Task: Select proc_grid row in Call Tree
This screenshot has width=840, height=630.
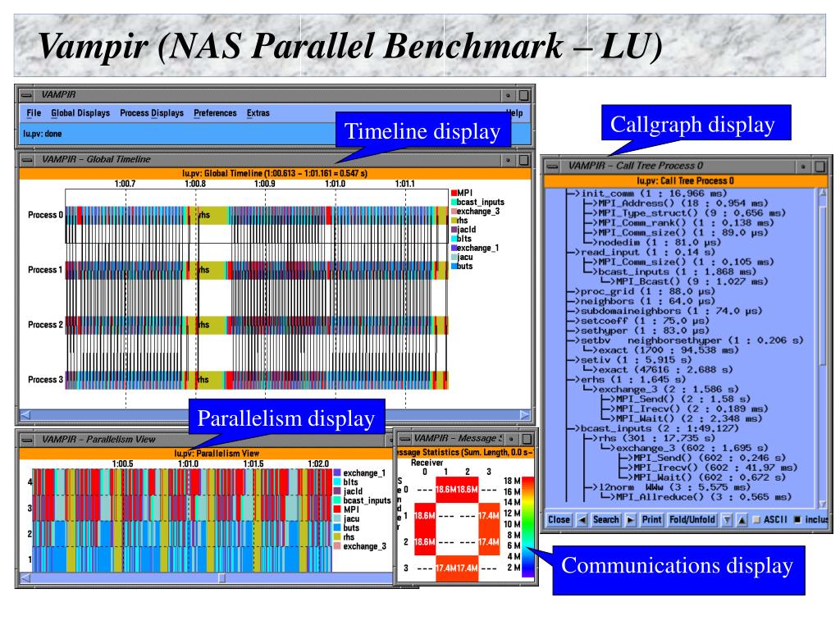Action: [648, 291]
